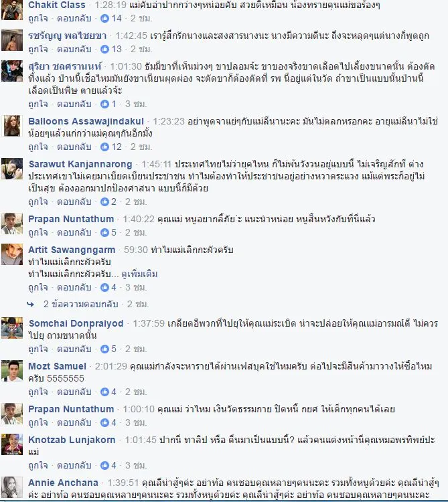
Task: Click like icon on Somchai Donpraiyod comment
Action: point(104,349)
